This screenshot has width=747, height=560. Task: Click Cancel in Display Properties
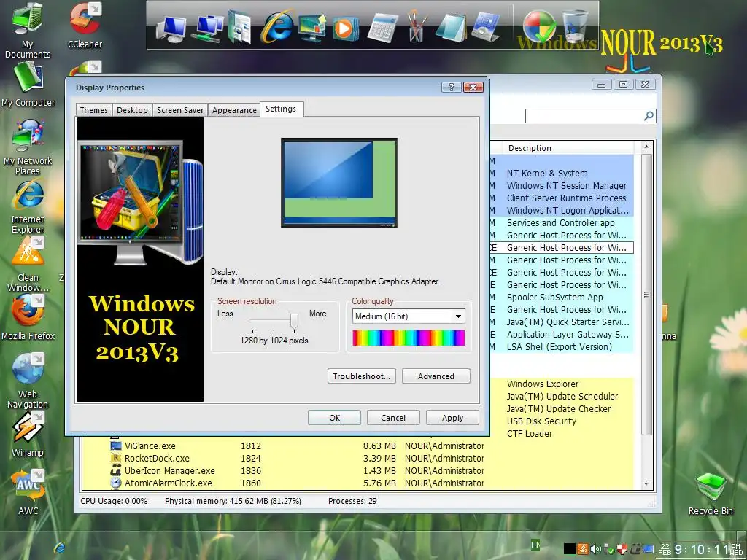tap(393, 418)
